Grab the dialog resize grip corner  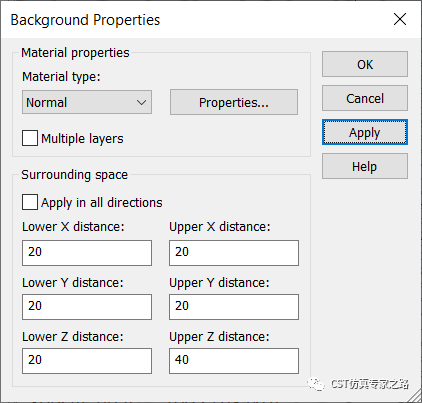pos(415,396)
